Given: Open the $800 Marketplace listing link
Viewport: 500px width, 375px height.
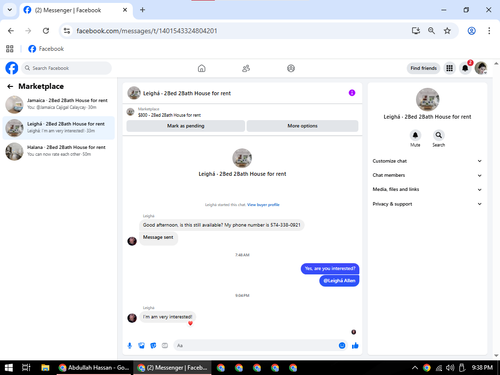Looking at the screenshot, I should 169,115.
